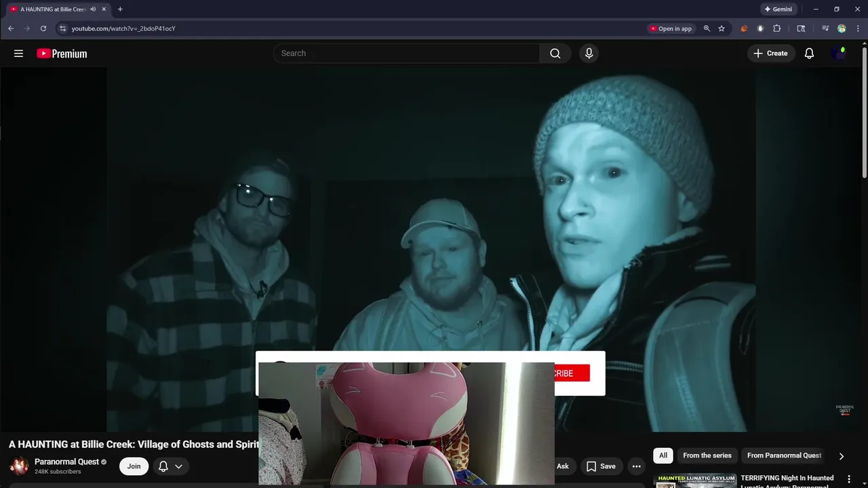Viewport: 868px width, 488px height.
Task: Go to YouTube Premium home logo
Action: click(62, 54)
